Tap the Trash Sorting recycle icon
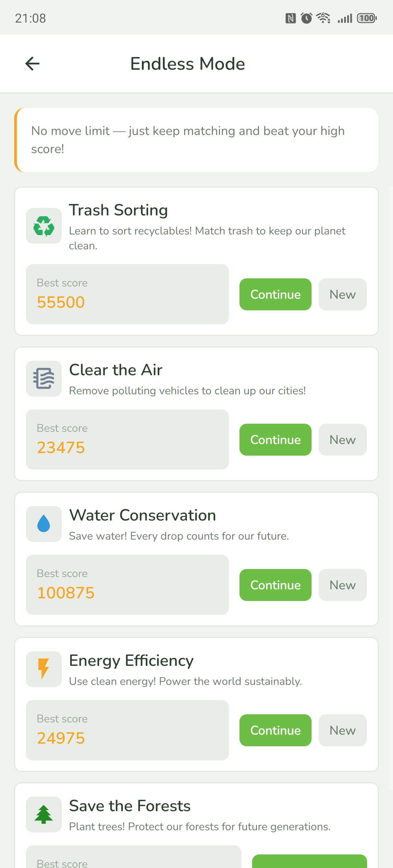393x868 pixels. 44,226
